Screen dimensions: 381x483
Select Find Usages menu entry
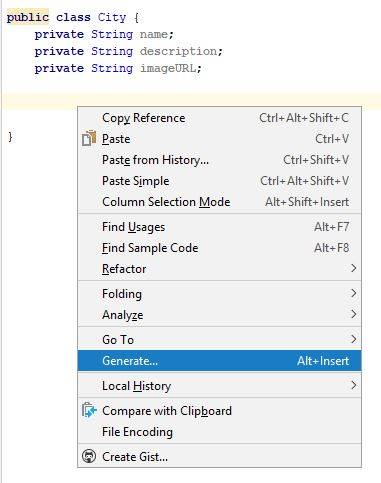click(219, 227)
